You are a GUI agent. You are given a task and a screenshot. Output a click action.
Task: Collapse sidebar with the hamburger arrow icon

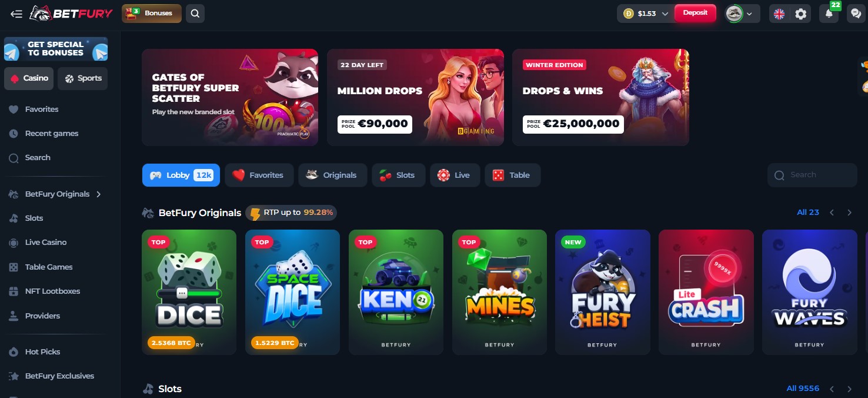[x=16, y=14]
